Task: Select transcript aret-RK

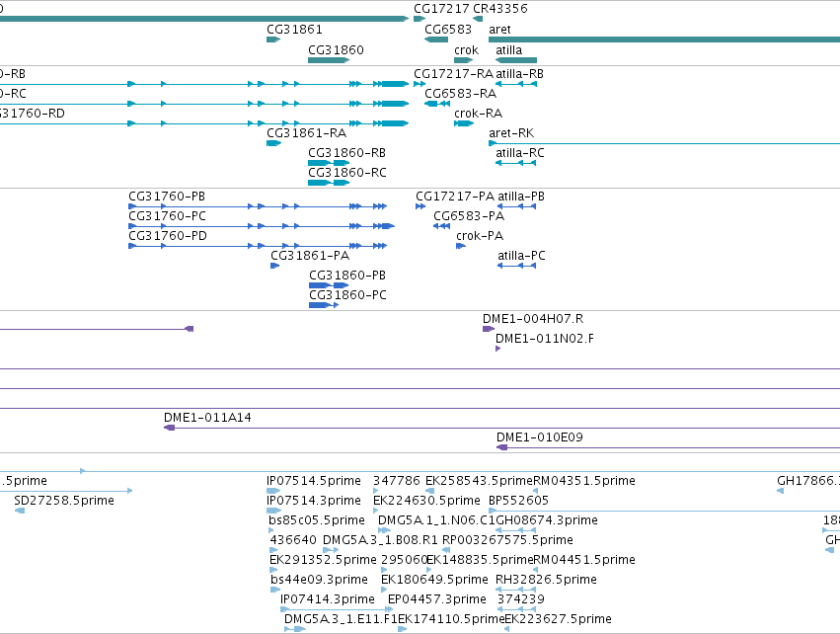Action: pyautogui.click(x=511, y=133)
